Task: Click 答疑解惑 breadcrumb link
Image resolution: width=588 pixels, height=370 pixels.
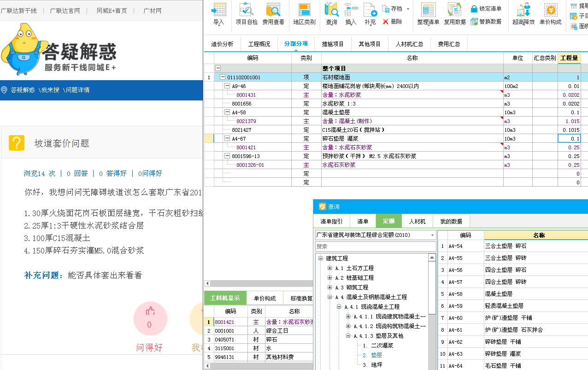Action: click(x=23, y=90)
